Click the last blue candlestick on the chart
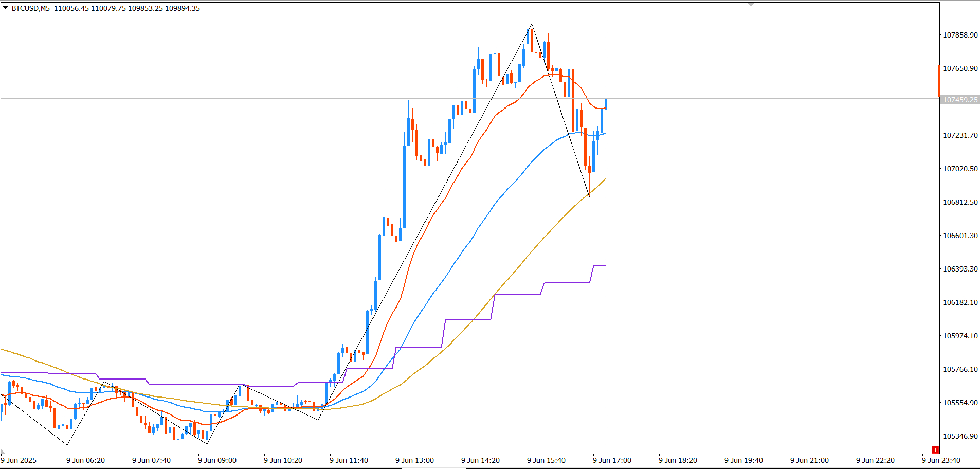This screenshot has width=980, height=469. pos(606,103)
